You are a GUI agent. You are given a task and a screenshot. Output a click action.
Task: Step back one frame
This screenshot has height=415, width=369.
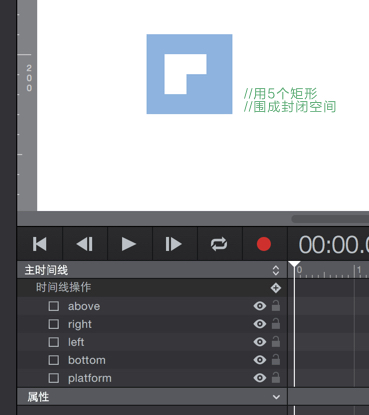point(85,244)
